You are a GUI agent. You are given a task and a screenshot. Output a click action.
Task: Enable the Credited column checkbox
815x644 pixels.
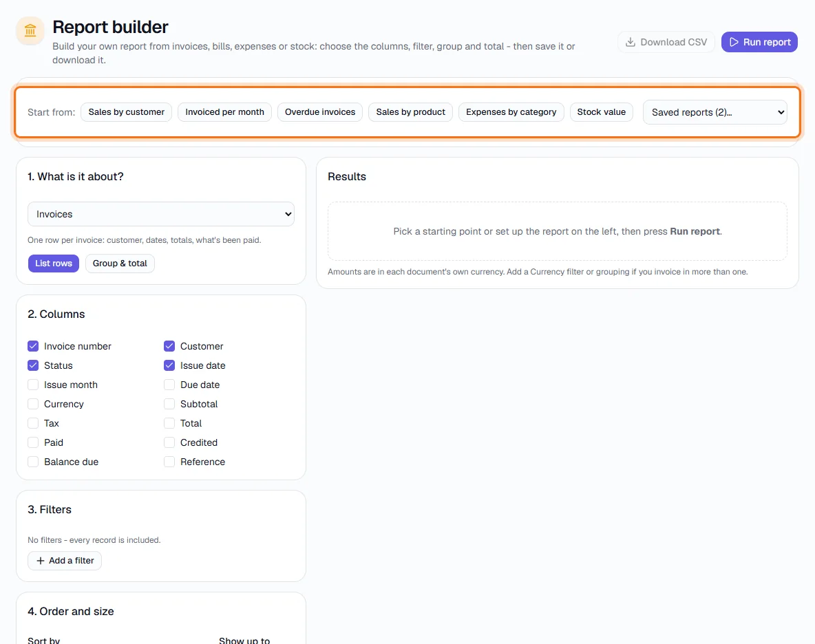(169, 442)
